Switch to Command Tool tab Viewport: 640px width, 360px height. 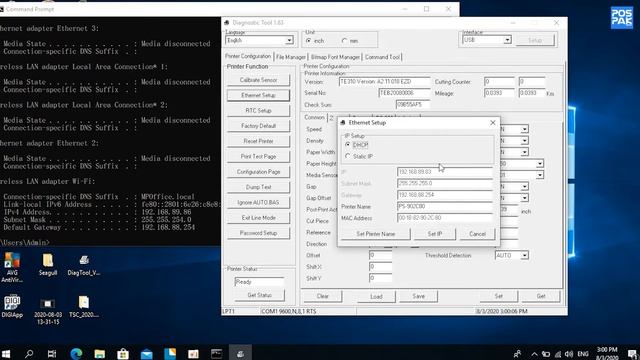382,57
